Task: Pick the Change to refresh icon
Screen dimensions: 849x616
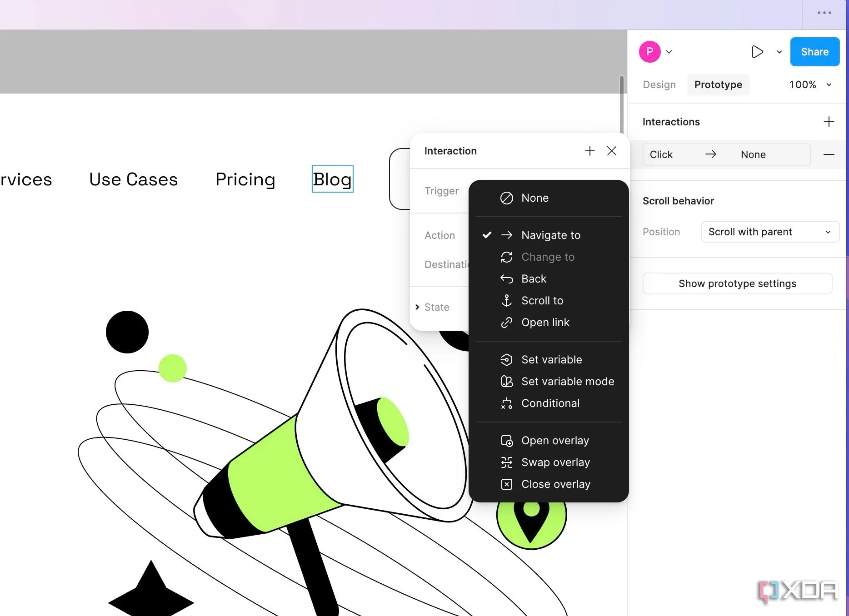Action: click(506, 257)
